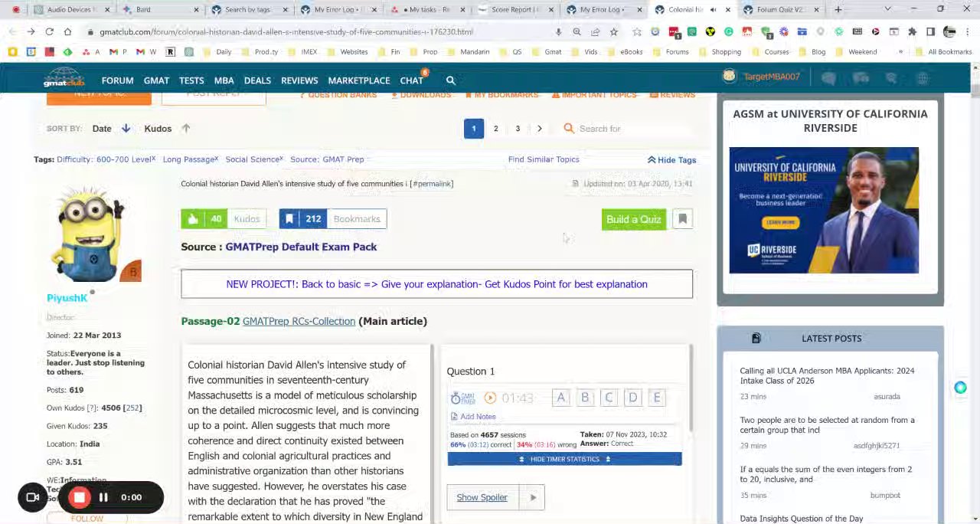Open the Calling all UCLA Anderson MBA Applicants post
980x524 pixels.
click(827, 375)
